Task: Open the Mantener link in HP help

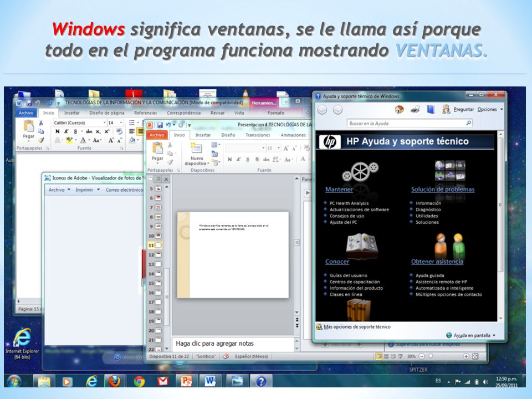Action: 339,190
